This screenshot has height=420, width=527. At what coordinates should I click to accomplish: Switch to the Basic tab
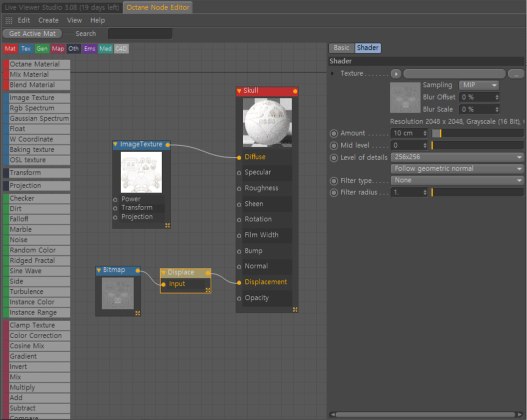tap(341, 48)
